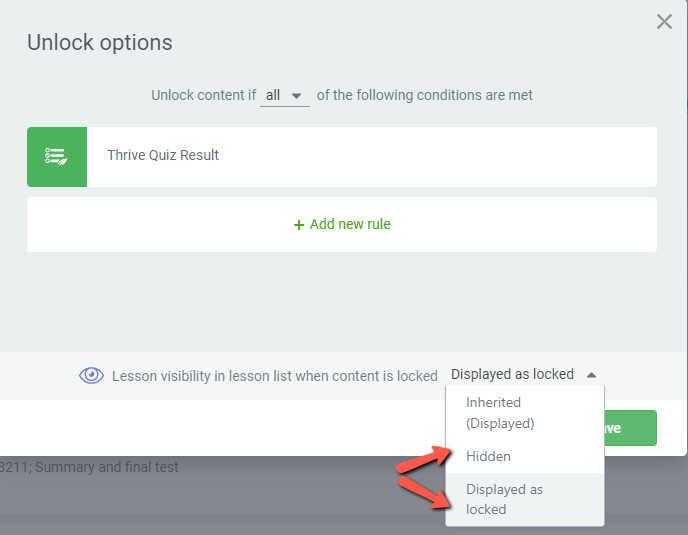Open the Thrive Quiz Result rule
Image resolution: width=688 pixels, height=535 pixels.
pyautogui.click(x=342, y=157)
